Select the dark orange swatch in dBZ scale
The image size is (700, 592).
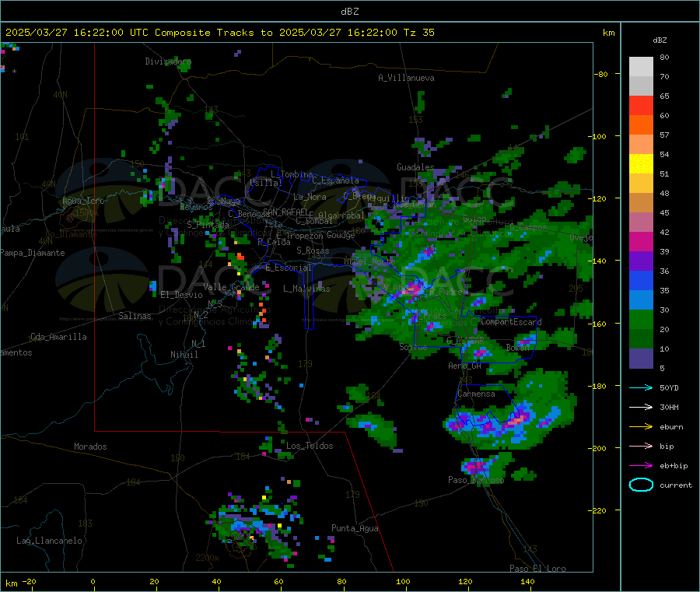point(641,125)
